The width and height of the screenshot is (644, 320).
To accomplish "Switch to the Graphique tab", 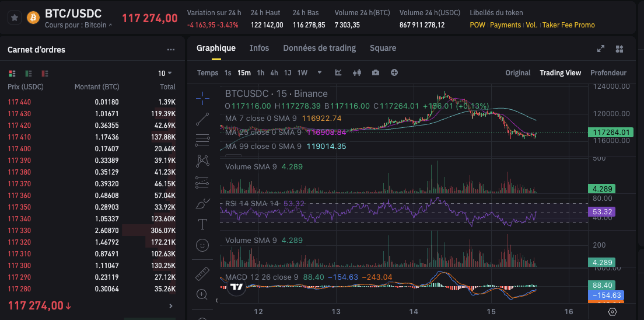I will pos(216,48).
